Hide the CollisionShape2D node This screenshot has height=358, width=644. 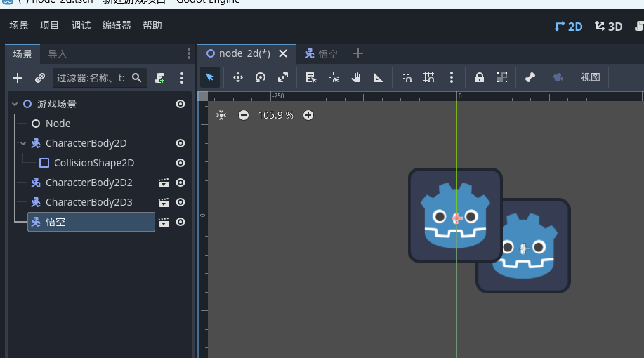point(180,163)
